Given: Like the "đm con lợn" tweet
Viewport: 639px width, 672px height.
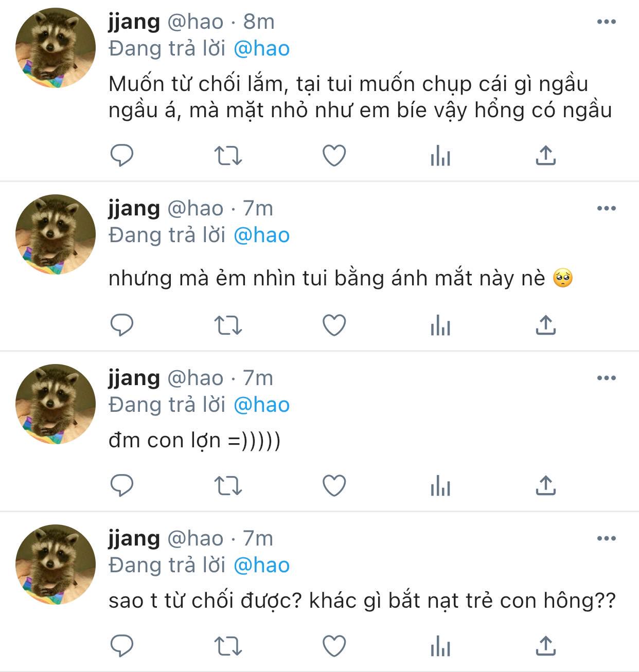Looking at the screenshot, I should pyautogui.click(x=334, y=485).
